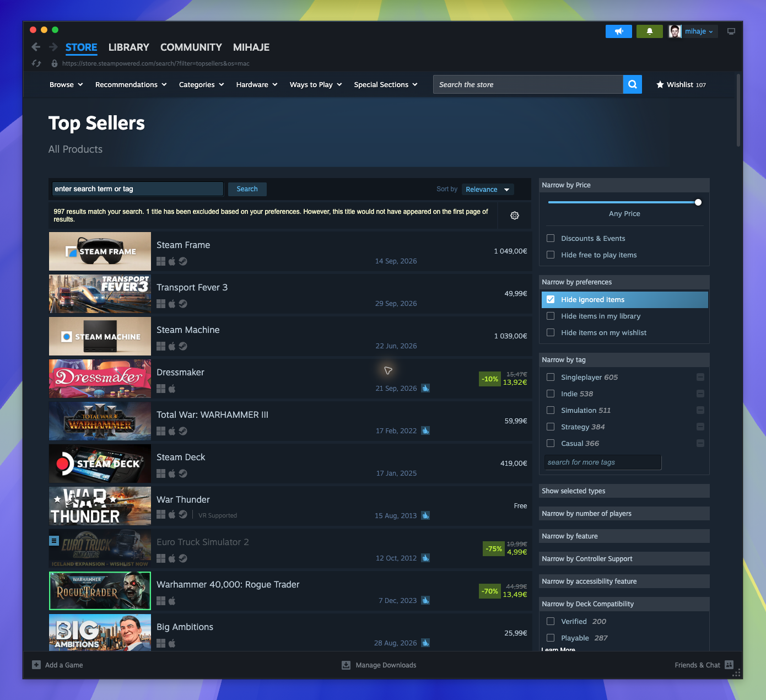Image resolution: width=766 pixels, height=700 pixels.
Task: Open the Friends & Chat icon
Action: coord(729,665)
